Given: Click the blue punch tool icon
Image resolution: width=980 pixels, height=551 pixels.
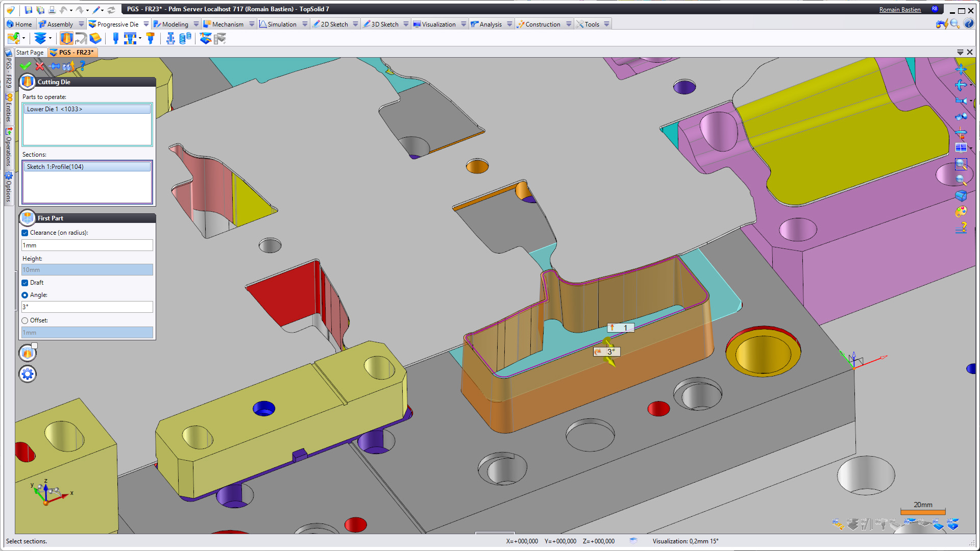Looking at the screenshot, I should coord(115,38).
